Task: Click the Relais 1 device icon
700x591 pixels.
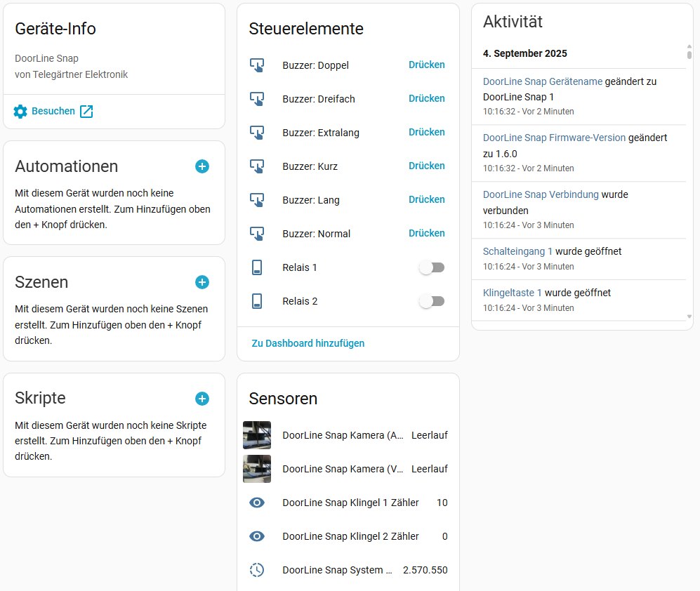Action: (257, 267)
